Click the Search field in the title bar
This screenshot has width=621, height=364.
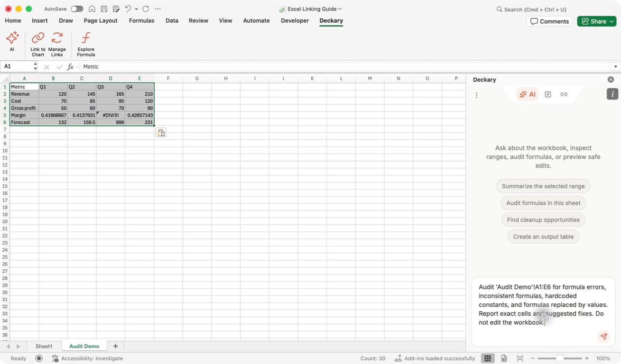click(531, 9)
